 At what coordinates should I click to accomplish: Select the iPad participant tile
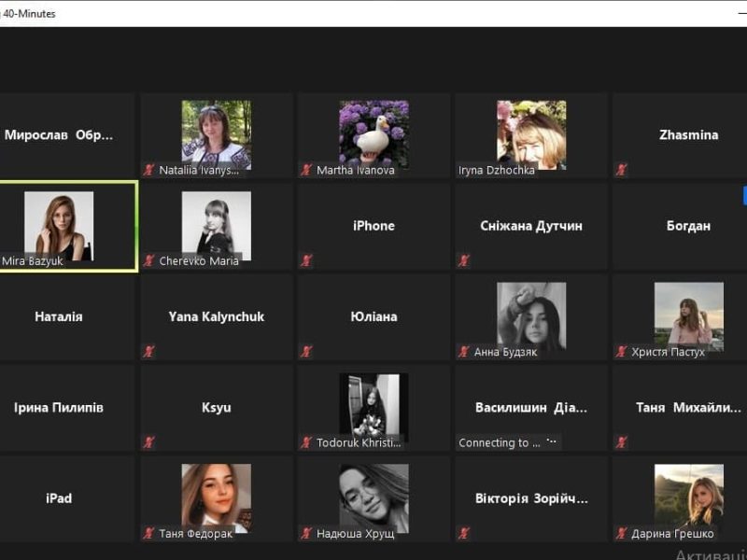click(x=59, y=498)
